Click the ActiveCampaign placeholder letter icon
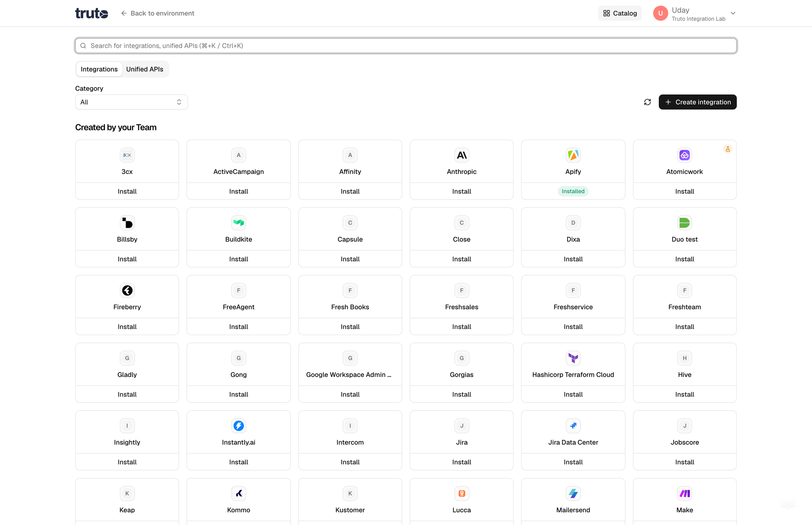The image size is (812, 525). pos(239,155)
